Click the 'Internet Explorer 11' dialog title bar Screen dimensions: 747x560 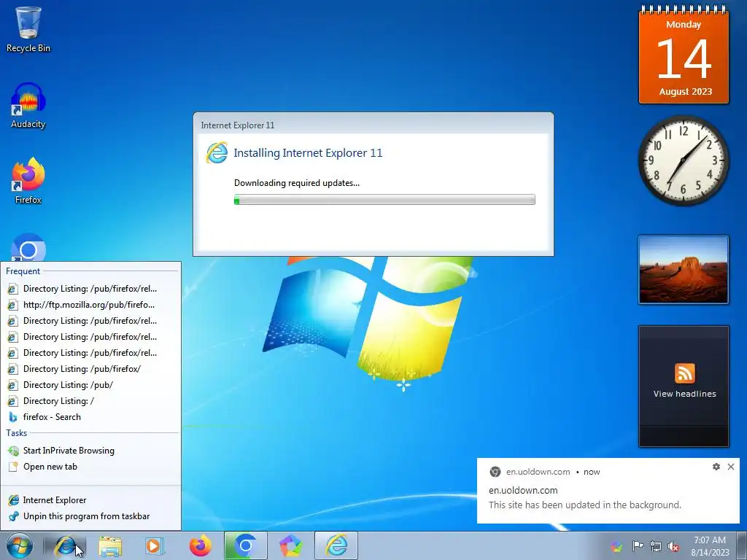pyautogui.click(x=373, y=125)
